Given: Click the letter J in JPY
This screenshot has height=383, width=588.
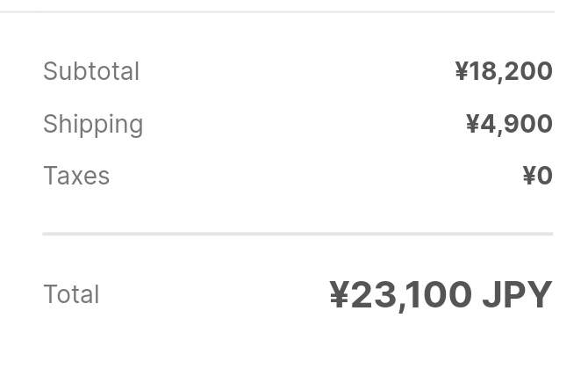Looking at the screenshot, I should tap(491, 294).
